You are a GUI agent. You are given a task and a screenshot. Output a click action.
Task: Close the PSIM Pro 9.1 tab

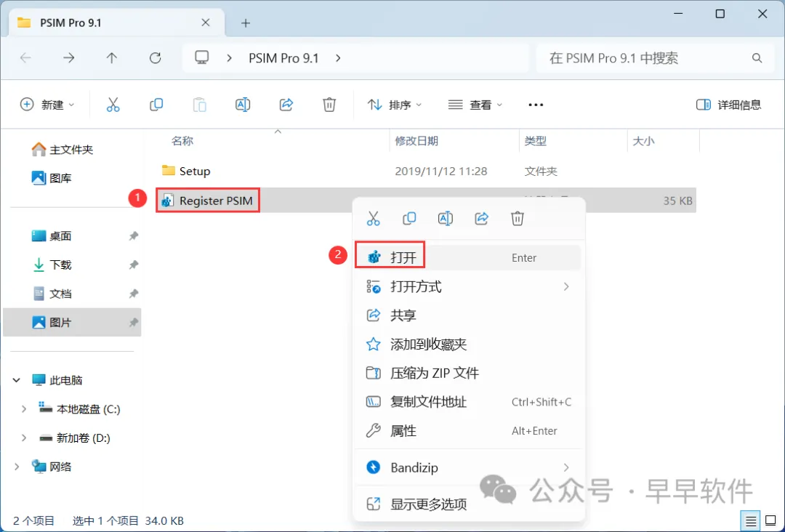pyautogui.click(x=205, y=23)
